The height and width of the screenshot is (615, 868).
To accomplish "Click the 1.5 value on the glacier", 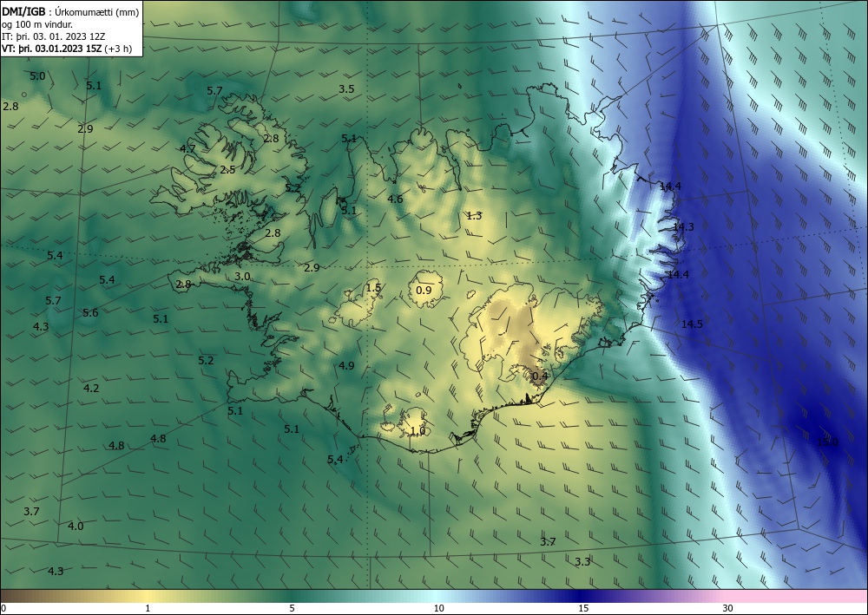I will pos(373,288).
